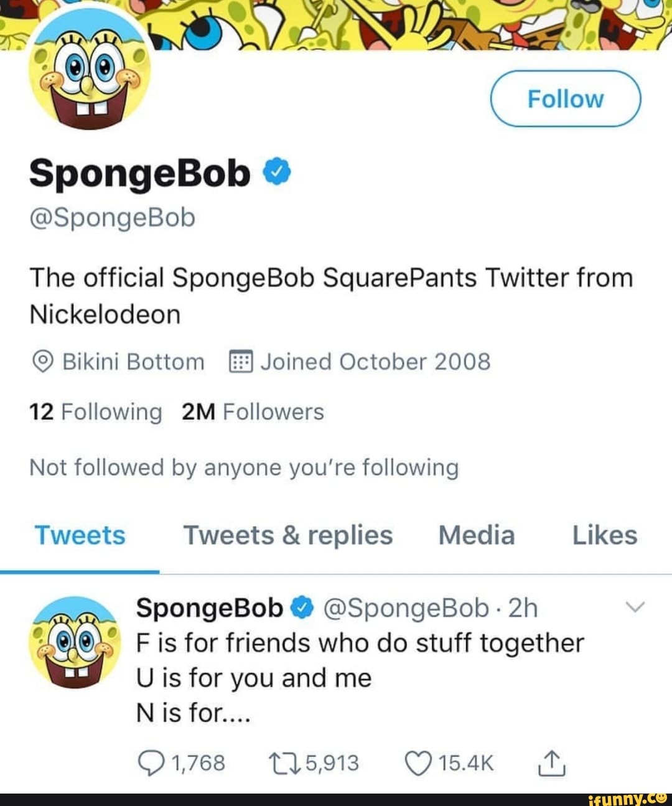
Task: Click the verified badge next to SpongeBob's name
Action: click(276, 172)
